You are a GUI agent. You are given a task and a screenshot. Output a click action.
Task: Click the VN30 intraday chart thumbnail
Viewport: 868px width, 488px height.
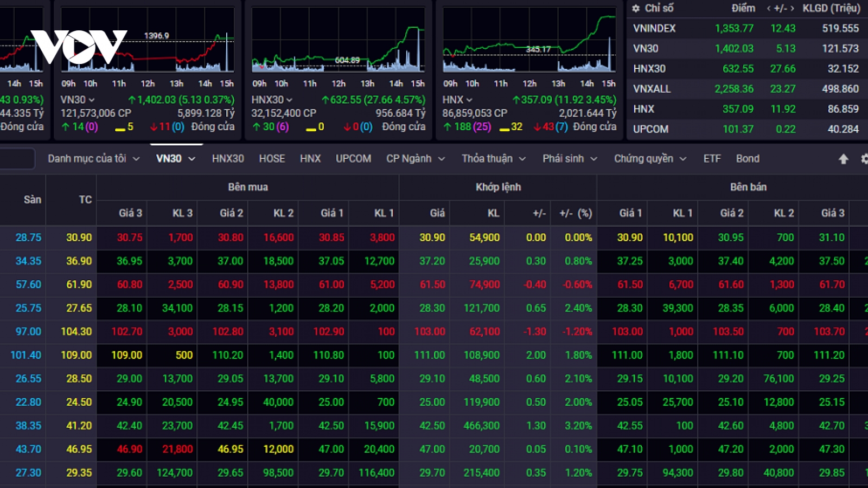[x=148, y=39]
